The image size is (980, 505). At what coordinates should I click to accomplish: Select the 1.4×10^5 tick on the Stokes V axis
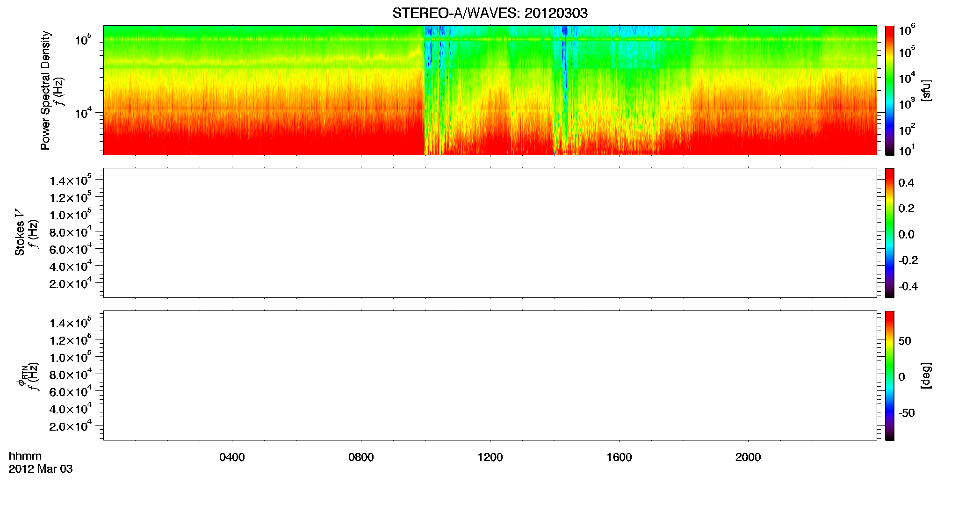tap(71, 180)
